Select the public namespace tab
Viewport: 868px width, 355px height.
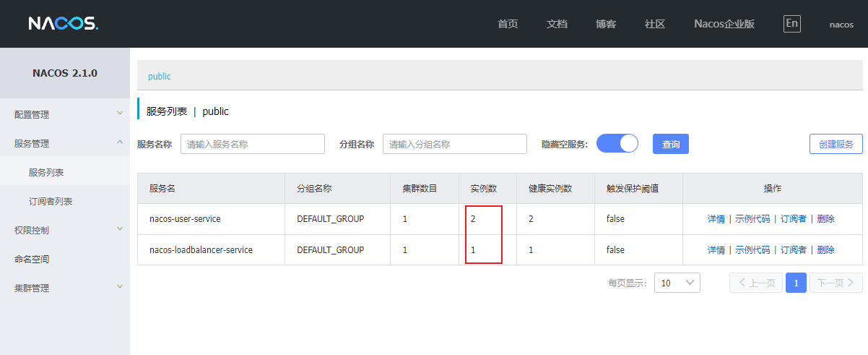[160, 76]
